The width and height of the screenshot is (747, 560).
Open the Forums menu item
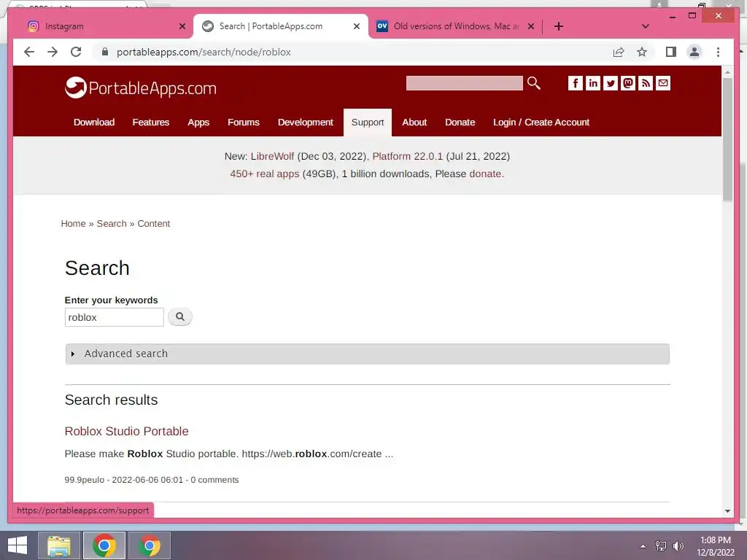point(244,122)
